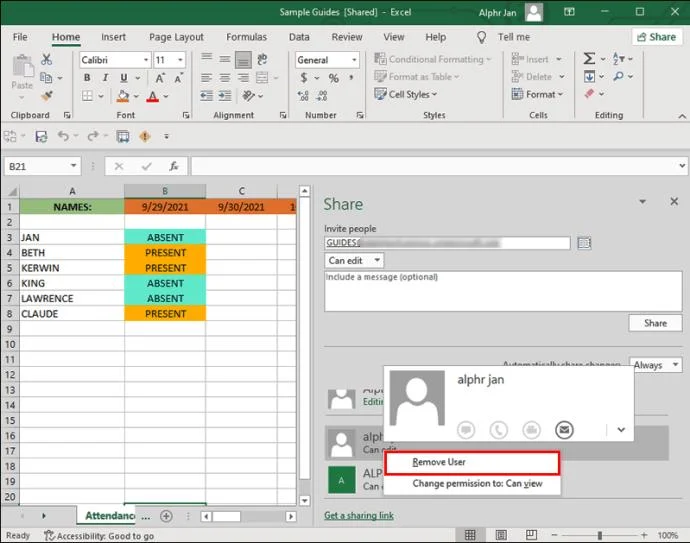This screenshot has width=690, height=543.
Task: Click the Undo arrow icon
Action: [64, 136]
